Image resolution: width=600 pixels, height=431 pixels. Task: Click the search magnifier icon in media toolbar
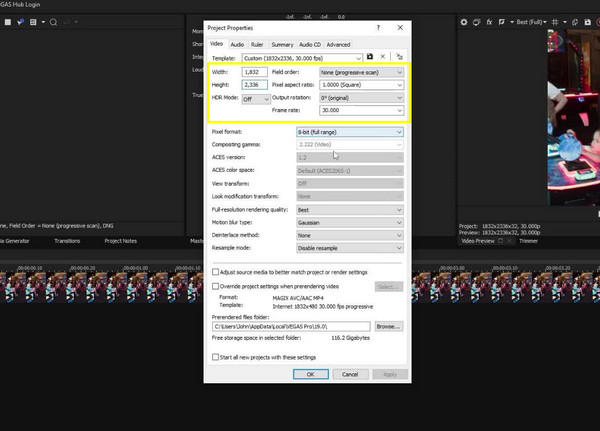pyautogui.click(x=54, y=22)
